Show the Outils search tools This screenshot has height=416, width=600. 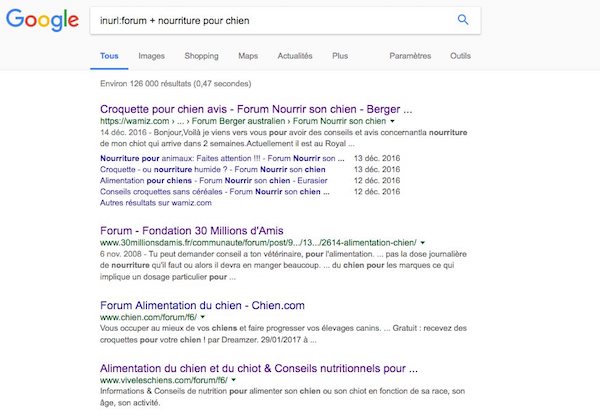click(x=460, y=56)
